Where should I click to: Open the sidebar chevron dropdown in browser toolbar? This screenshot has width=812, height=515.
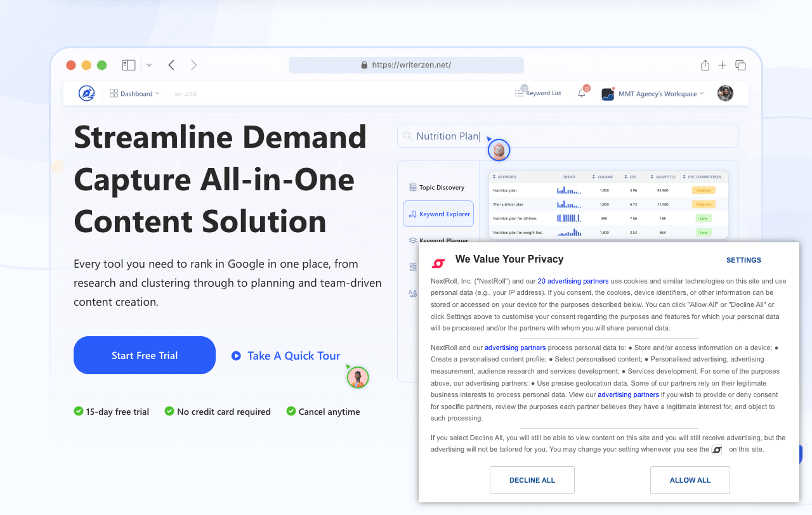click(x=149, y=65)
